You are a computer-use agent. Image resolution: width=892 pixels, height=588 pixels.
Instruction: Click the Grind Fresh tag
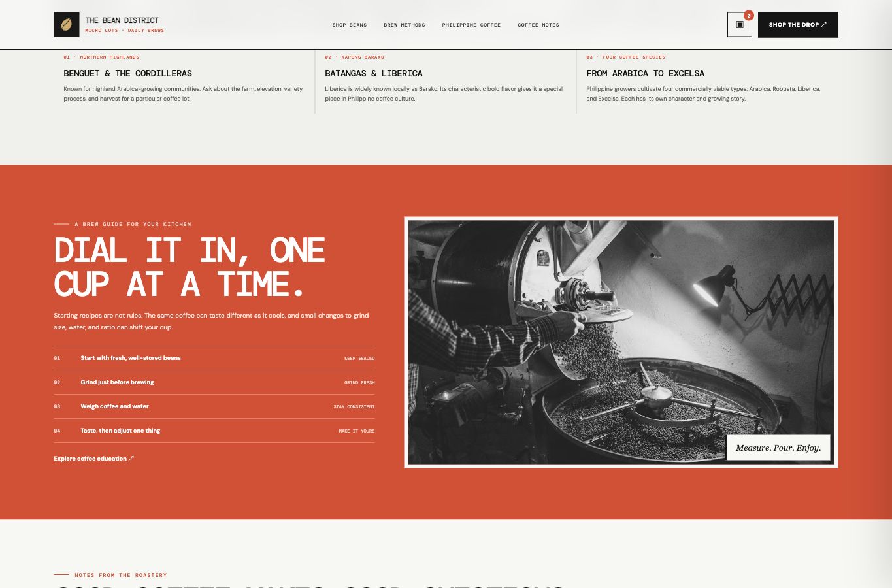(x=359, y=383)
